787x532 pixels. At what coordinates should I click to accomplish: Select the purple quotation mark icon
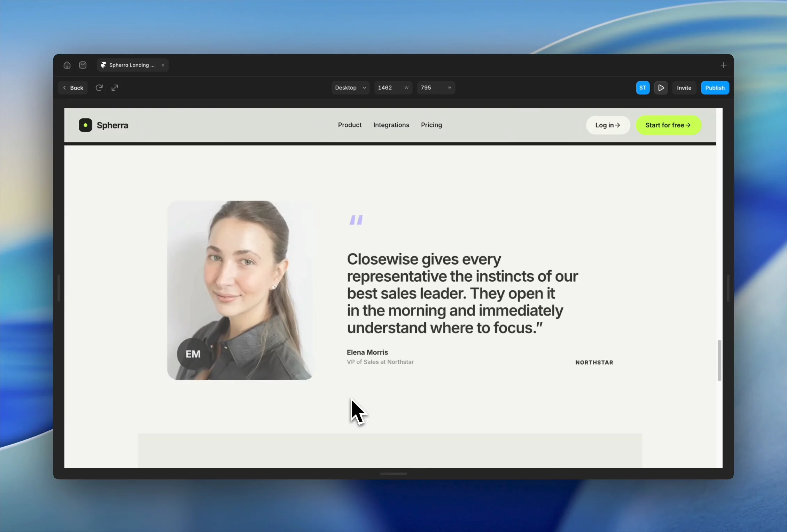pyautogui.click(x=356, y=220)
